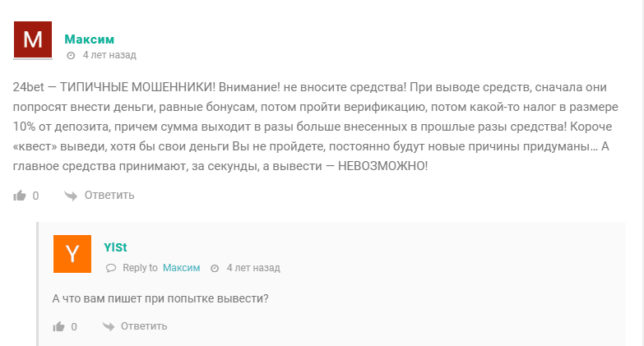Image resolution: width=644 pixels, height=346 pixels.
Task: Click the clock icon under Максим's name
Action: [71, 55]
